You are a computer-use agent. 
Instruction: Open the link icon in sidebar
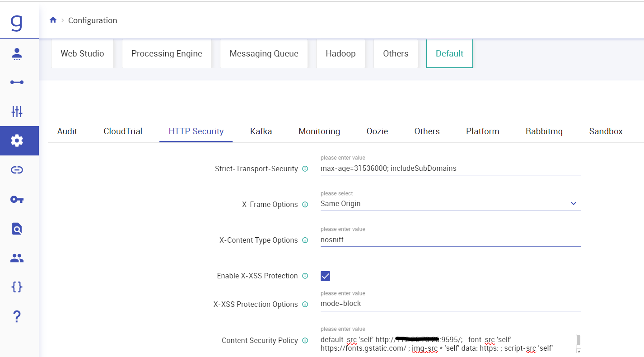click(x=17, y=170)
